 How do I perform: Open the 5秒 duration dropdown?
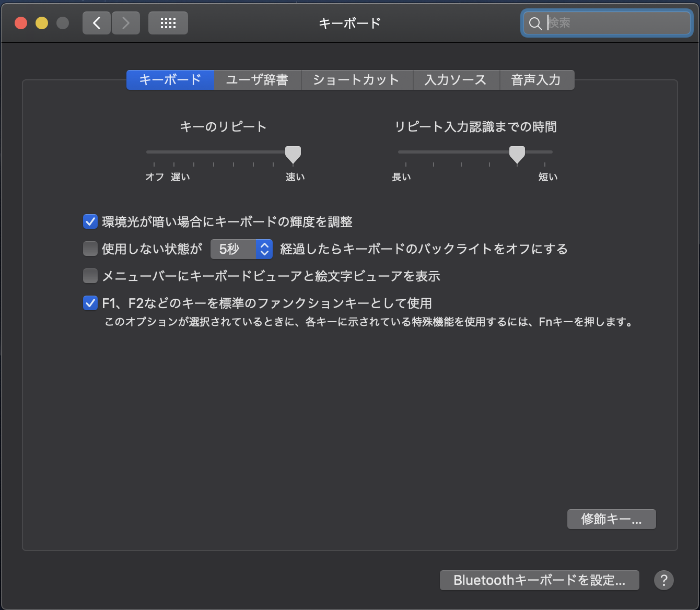pyautogui.click(x=241, y=249)
